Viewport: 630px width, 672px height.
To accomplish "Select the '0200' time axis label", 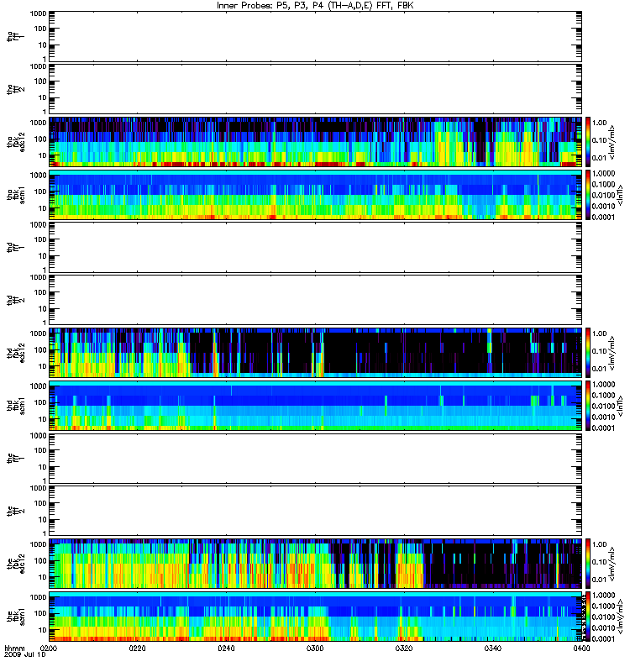I will pos(49,648).
